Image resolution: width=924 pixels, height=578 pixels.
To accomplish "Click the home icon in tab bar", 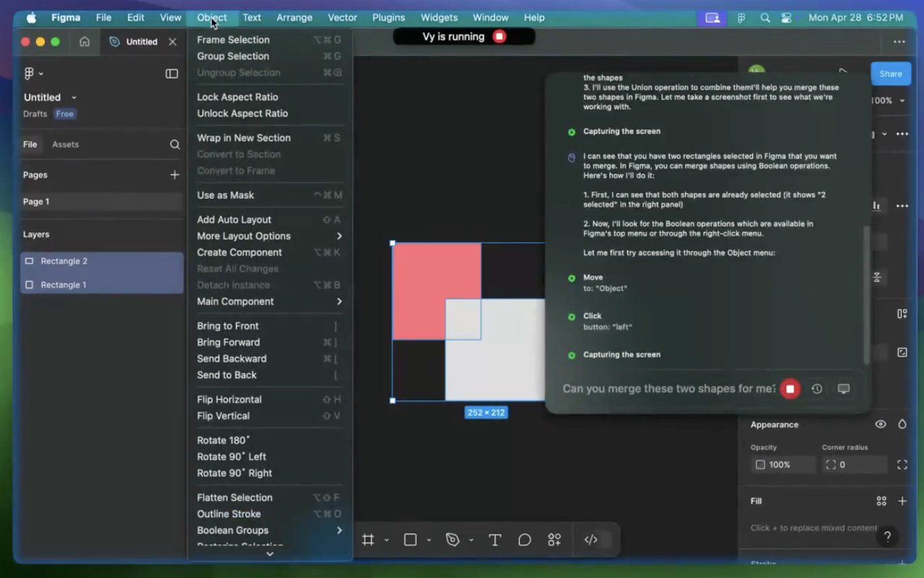I will pos(84,42).
